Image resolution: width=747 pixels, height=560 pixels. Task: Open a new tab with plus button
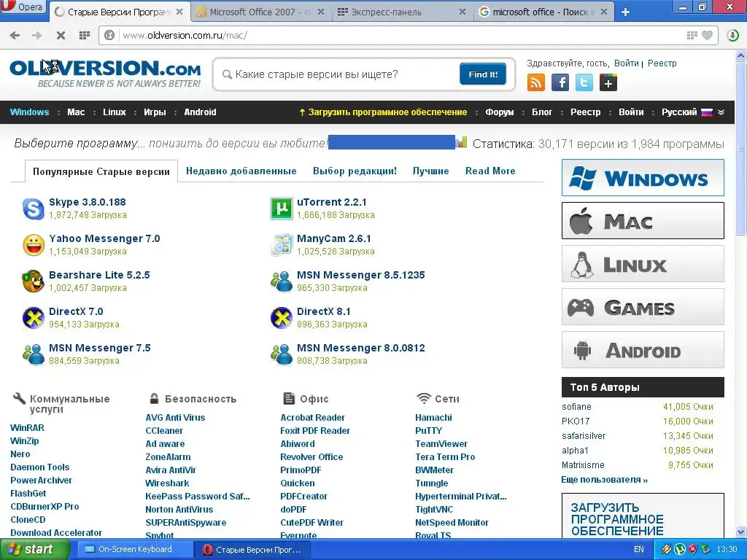pyautogui.click(x=625, y=12)
